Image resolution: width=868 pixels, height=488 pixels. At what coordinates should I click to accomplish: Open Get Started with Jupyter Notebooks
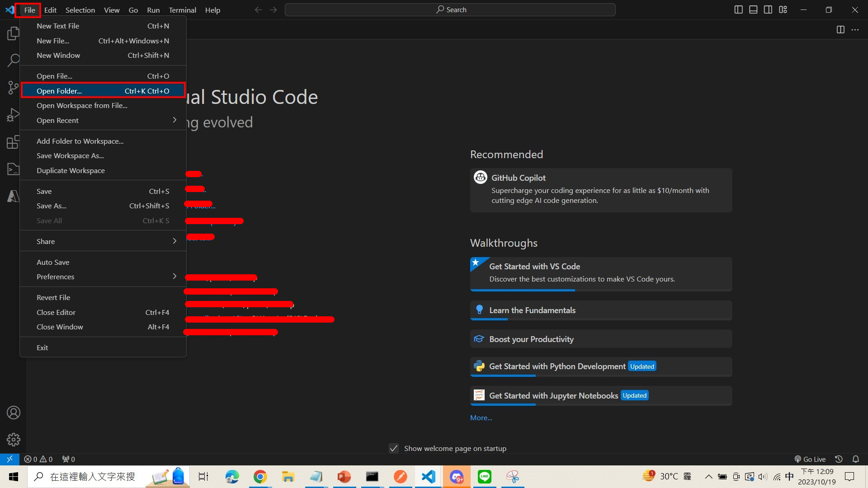click(x=601, y=395)
